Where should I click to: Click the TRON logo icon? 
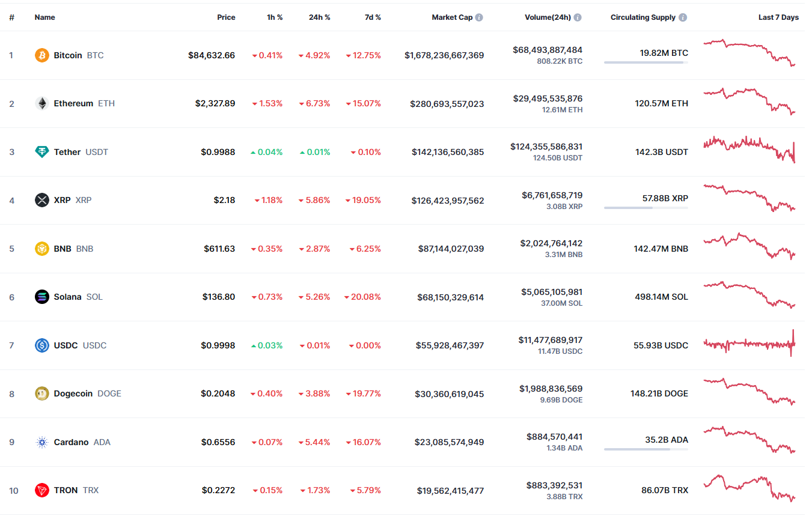(x=42, y=490)
